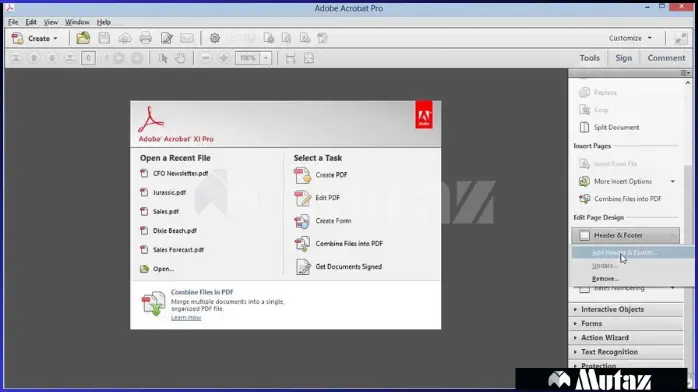Click Create Form task icon
This screenshot has width=698, height=392.
click(x=302, y=221)
